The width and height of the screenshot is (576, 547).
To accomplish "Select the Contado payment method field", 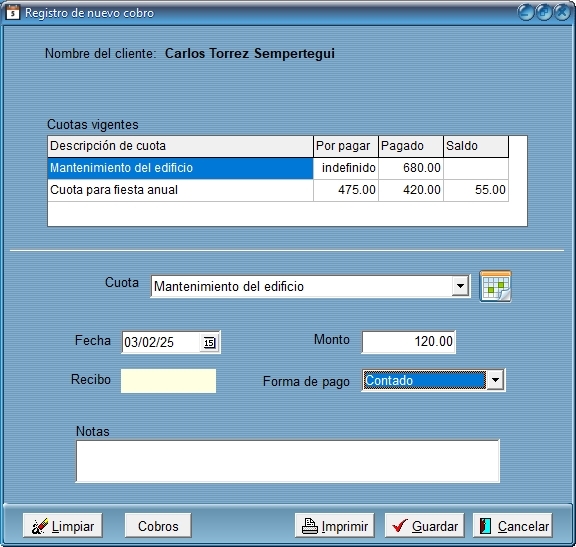I will (x=425, y=380).
